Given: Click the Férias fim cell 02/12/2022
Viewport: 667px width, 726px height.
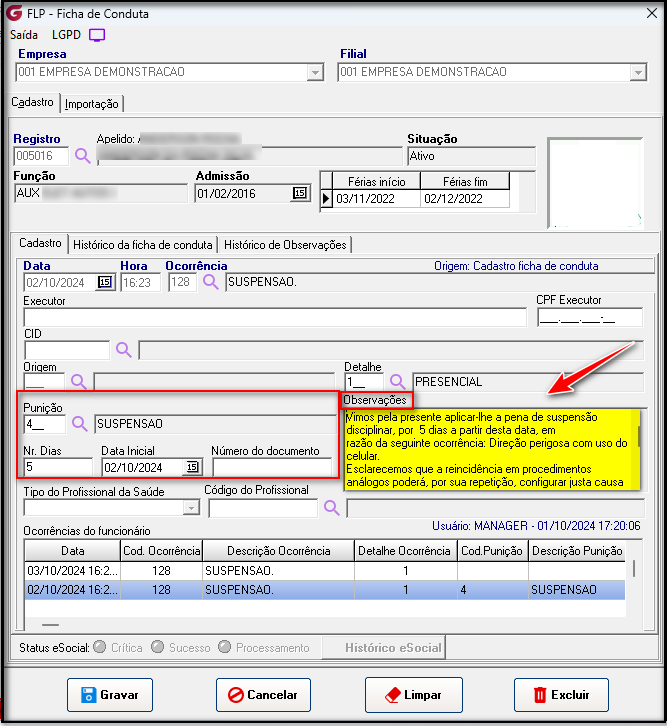Looking at the screenshot, I should (x=465, y=199).
